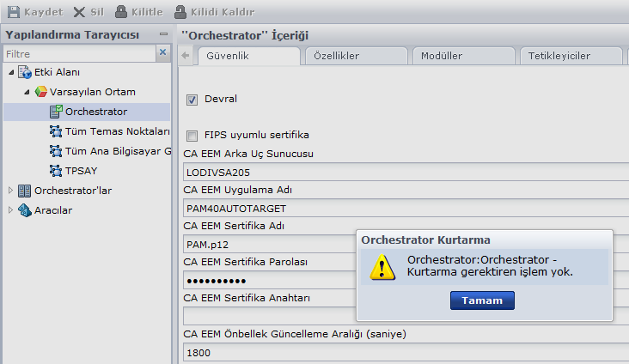This screenshot has width=629, height=364.
Task: Click the Varsayılan Ortam environment icon
Action: pos(40,92)
